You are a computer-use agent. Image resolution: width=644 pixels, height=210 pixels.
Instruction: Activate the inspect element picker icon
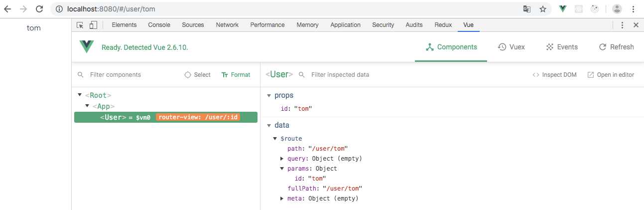click(x=81, y=25)
